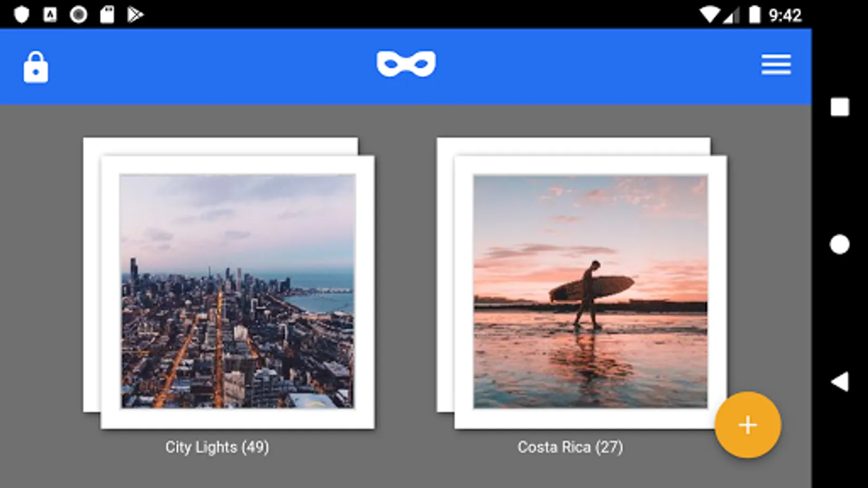Select the City Lights (49) label
Viewport: 868px width, 488px height.
(217, 447)
